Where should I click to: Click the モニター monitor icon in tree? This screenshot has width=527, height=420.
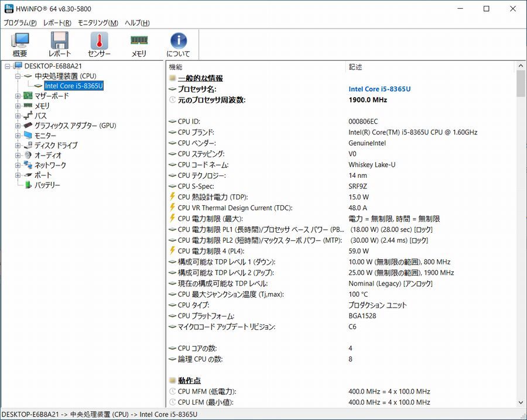[28, 135]
